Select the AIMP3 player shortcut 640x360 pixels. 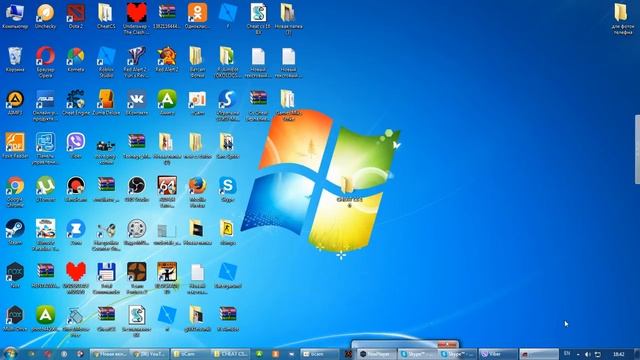[x=15, y=103]
